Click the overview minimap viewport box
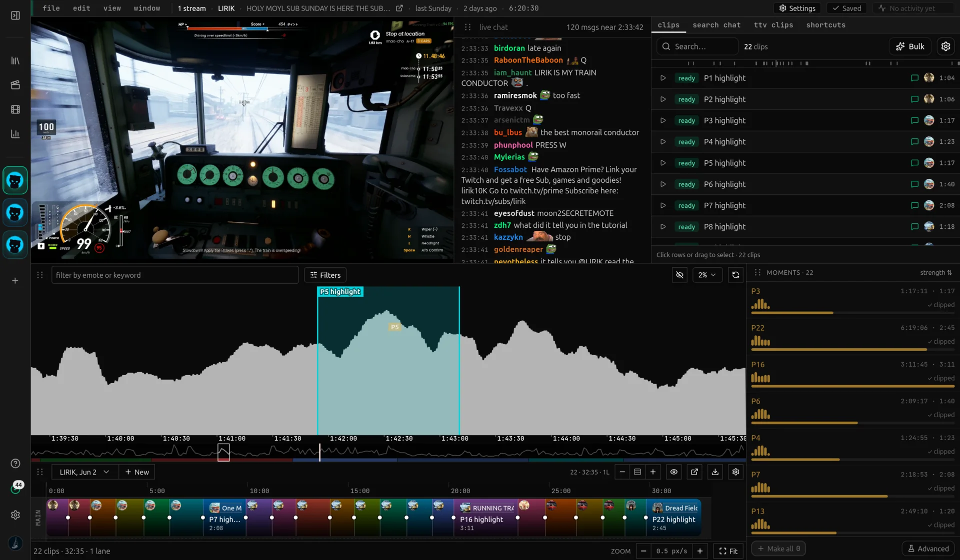This screenshot has height=560, width=960. 223,453
